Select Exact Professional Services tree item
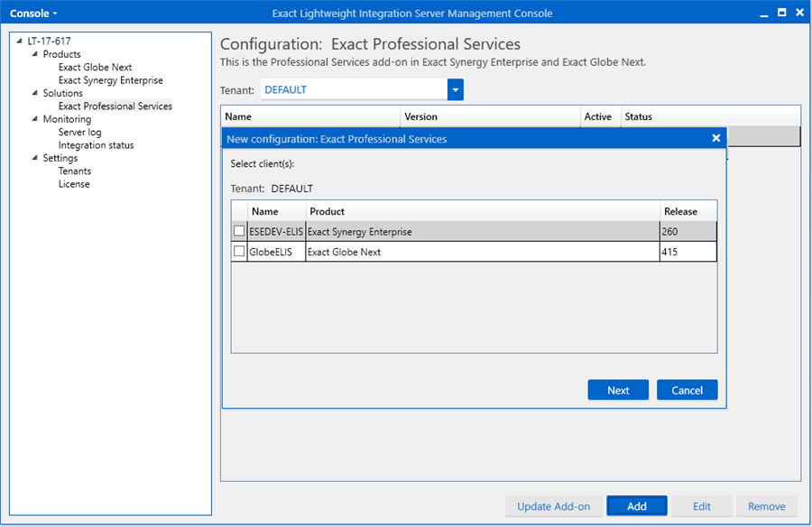812x527 pixels. pos(115,106)
